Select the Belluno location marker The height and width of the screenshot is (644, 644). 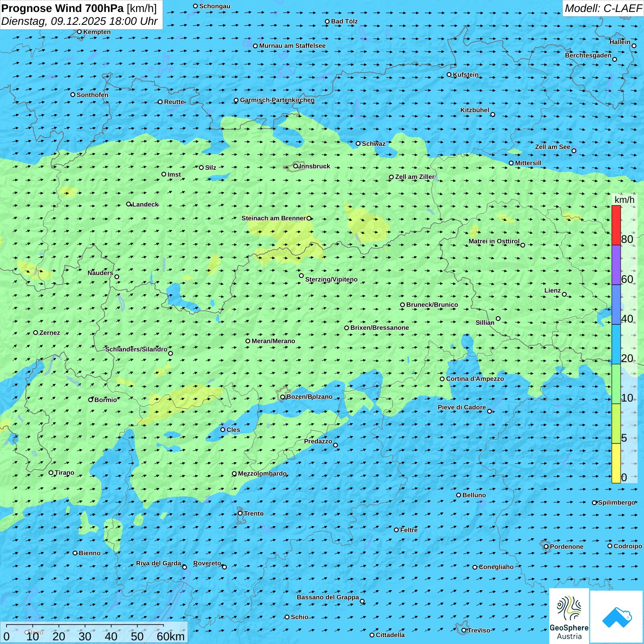pyautogui.click(x=459, y=495)
